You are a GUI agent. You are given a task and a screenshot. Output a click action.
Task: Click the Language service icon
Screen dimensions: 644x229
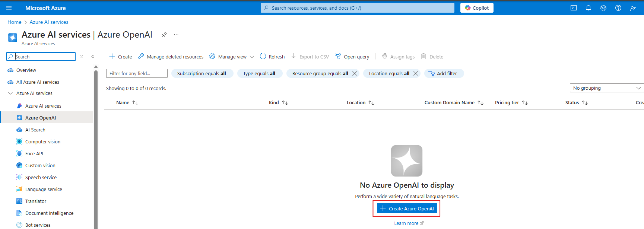[19, 189]
